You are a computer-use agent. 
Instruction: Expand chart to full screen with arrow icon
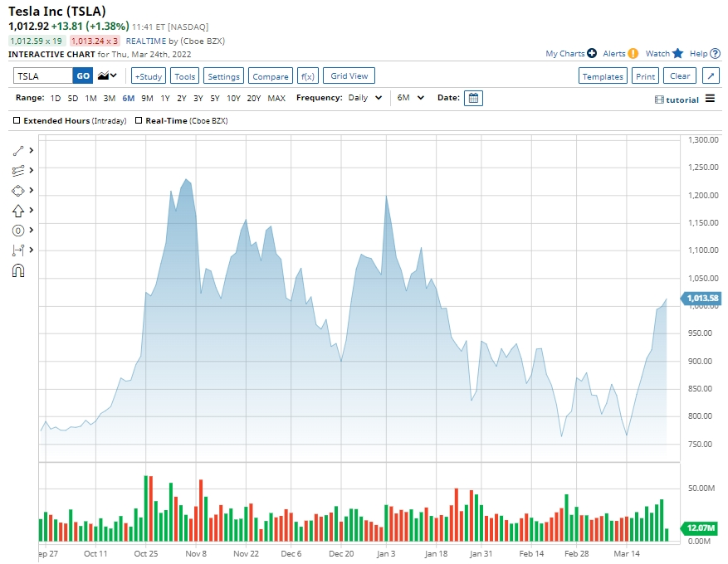711,76
